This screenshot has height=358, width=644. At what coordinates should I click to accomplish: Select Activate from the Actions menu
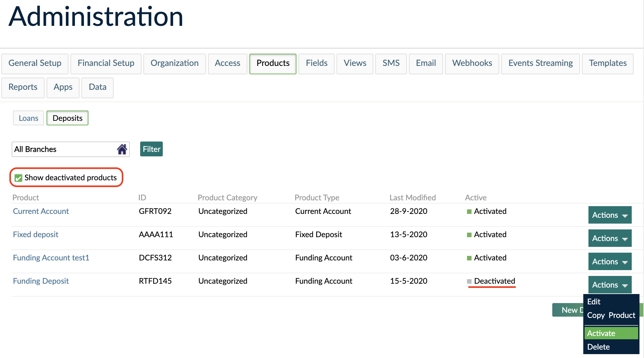(x=601, y=333)
